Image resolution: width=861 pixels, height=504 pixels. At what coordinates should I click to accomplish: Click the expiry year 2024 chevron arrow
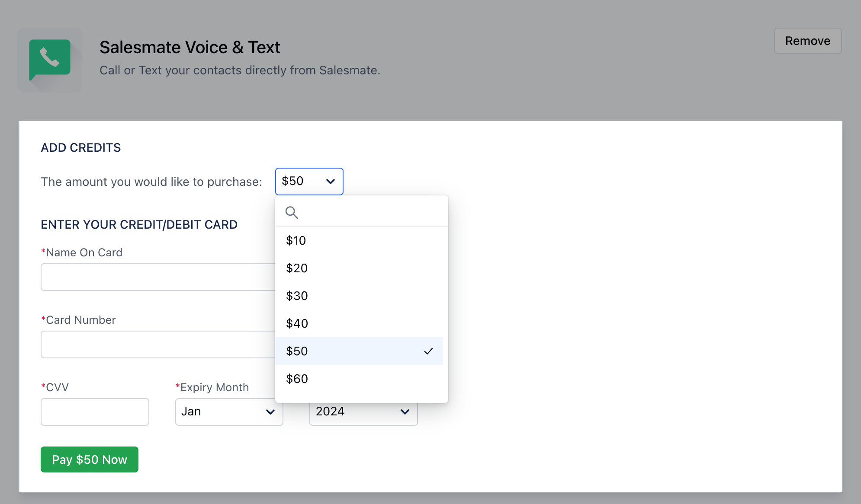tap(405, 412)
